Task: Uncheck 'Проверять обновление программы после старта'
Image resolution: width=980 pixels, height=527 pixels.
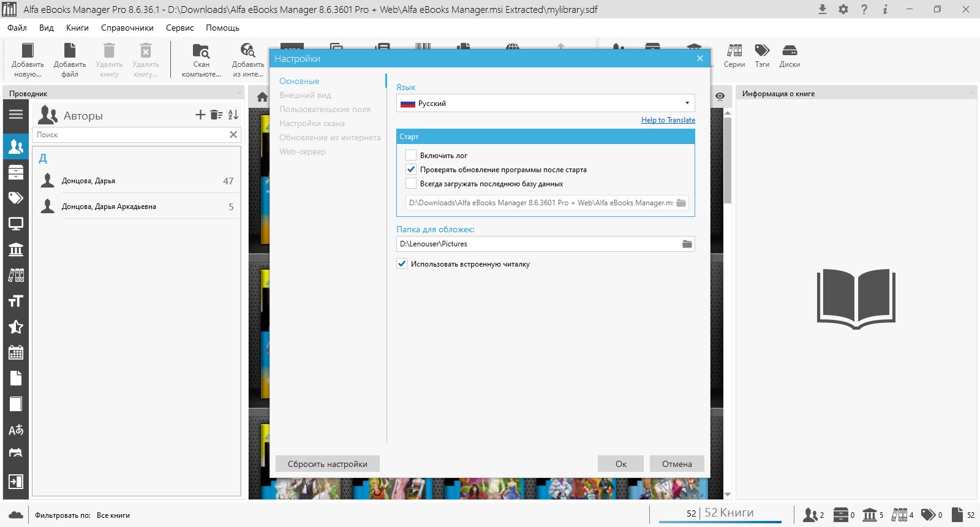Action: [x=411, y=170]
